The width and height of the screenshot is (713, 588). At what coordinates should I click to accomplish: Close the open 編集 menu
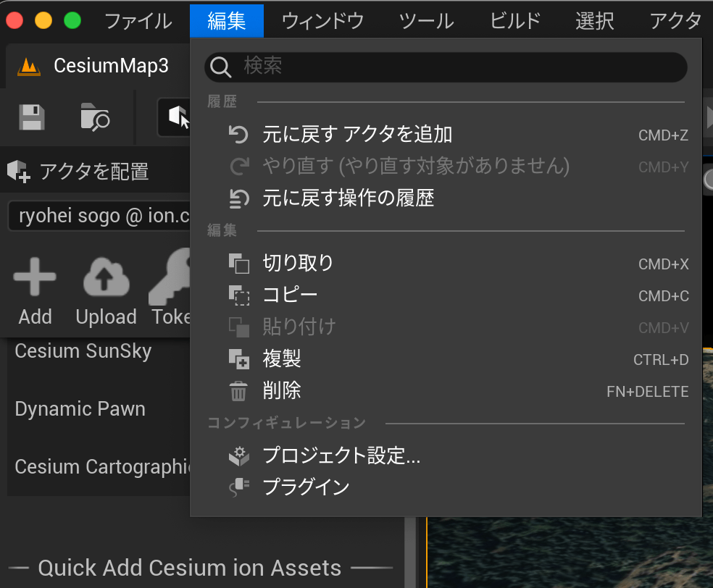tap(227, 21)
